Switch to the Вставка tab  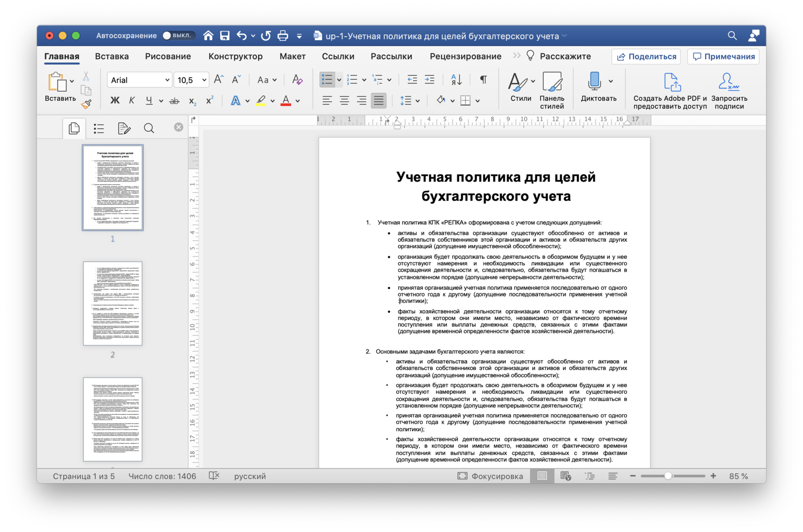112,56
